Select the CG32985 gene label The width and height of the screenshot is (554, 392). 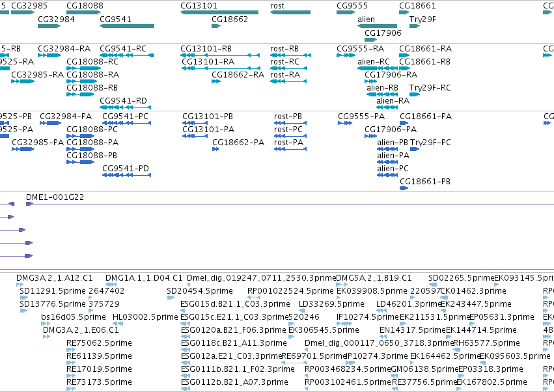(x=29, y=6)
